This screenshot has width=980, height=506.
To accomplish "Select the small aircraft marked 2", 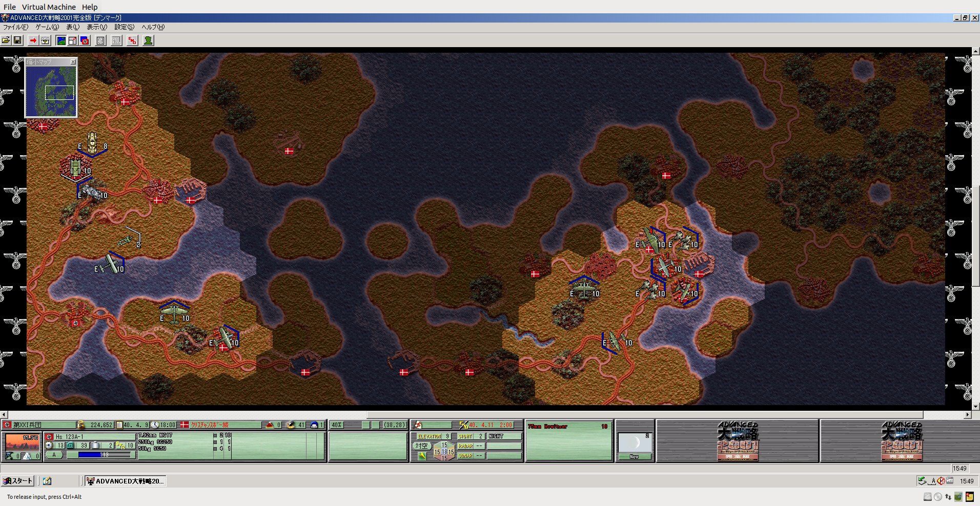I will pos(126,240).
